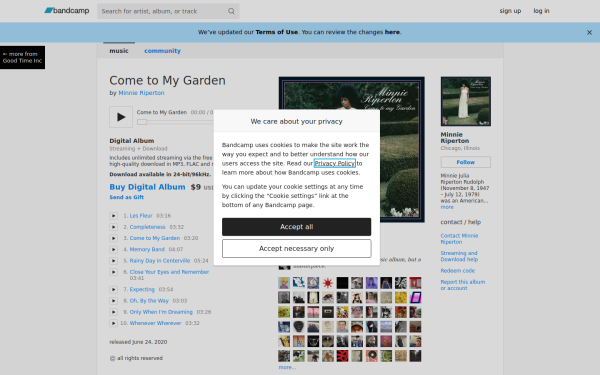The width and height of the screenshot is (600, 375).
Task: Play the Come to My Garden album
Action: [x=121, y=117]
